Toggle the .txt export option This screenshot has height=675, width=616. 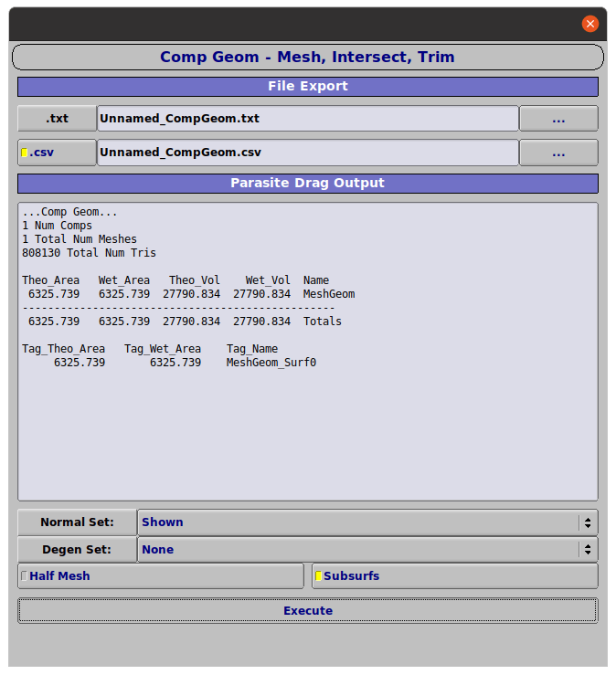tap(57, 119)
